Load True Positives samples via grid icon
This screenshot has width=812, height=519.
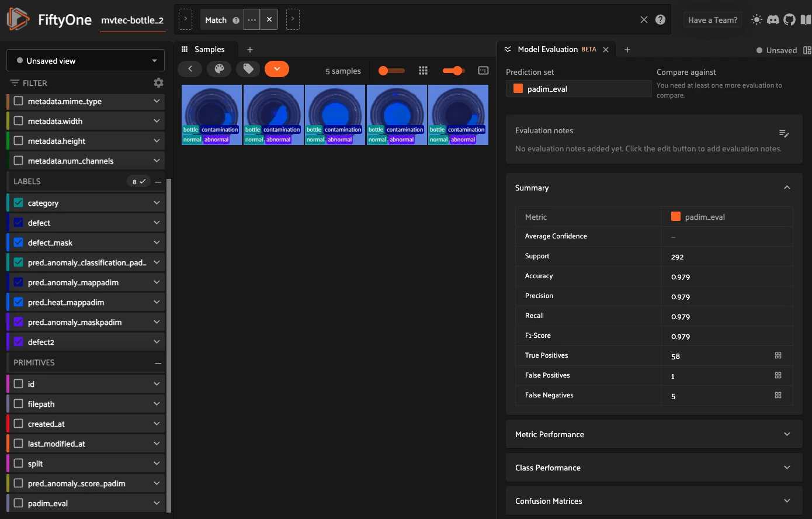coord(778,355)
